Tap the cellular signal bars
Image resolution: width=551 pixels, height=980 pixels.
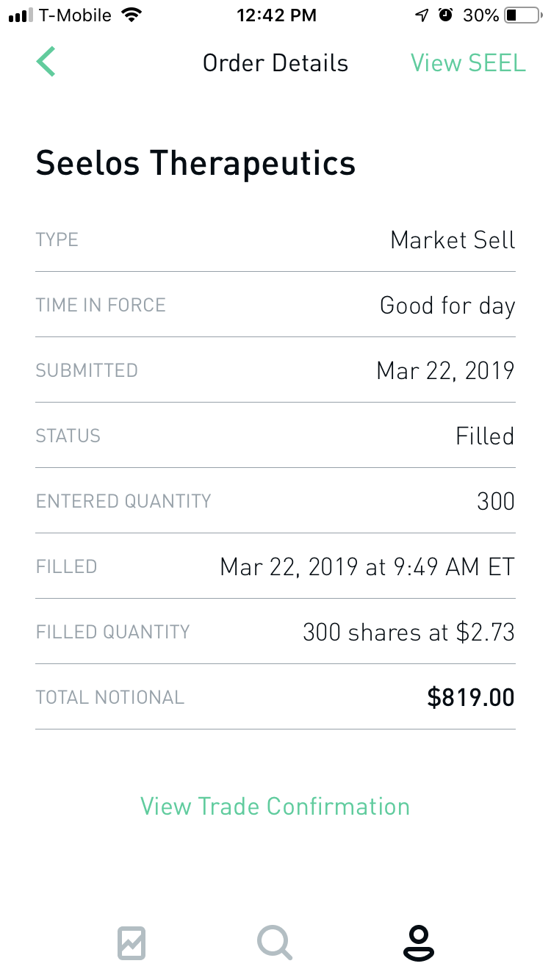[x=21, y=15]
